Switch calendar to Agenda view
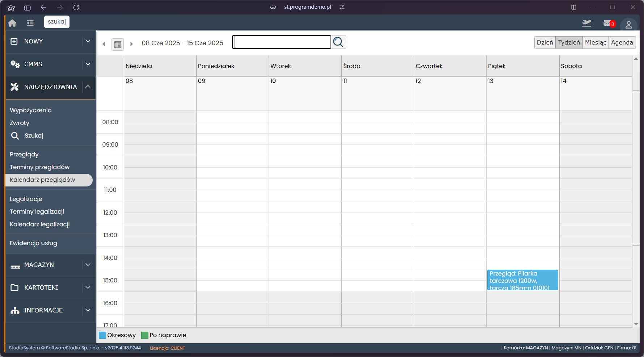Image resolution: width=644 pixels, height=357 pixels. [622, 42]
